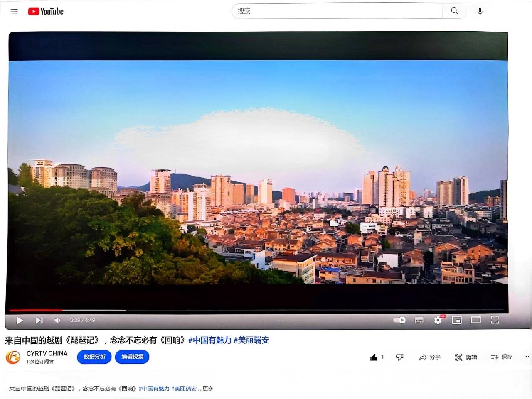Click the hashtag #美丽瑞安 in the title
The height and width of the screenshot is (399, 532).
point(251,340)
